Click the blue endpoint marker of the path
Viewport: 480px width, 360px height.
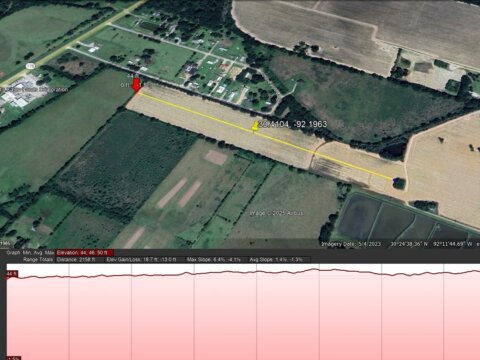(x=395, y=181)
